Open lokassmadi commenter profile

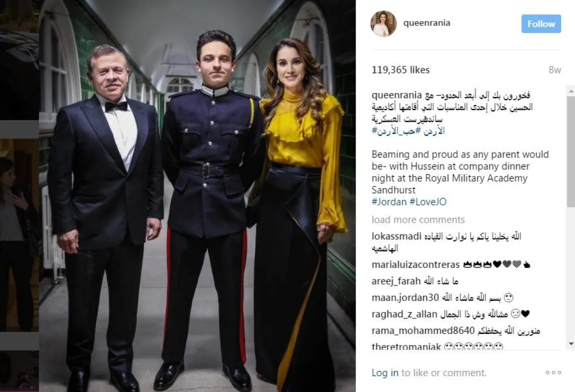pyautogui.click(x=397, y=236)
